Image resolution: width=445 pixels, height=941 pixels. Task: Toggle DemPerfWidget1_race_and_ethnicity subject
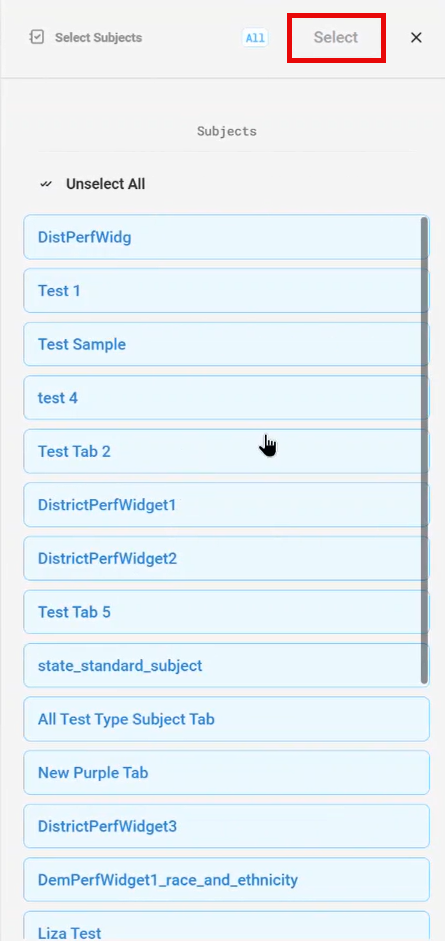[x=226, y=880]
